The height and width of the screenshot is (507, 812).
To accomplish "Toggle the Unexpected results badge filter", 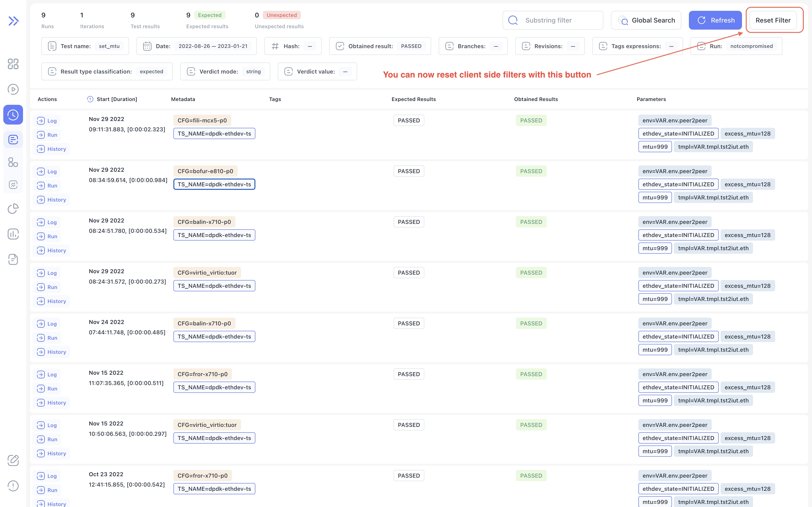I will tap(281, 15).
